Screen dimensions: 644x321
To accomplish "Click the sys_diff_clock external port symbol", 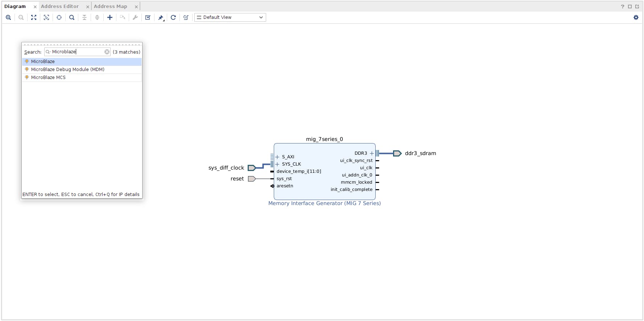I will (252, 168).
